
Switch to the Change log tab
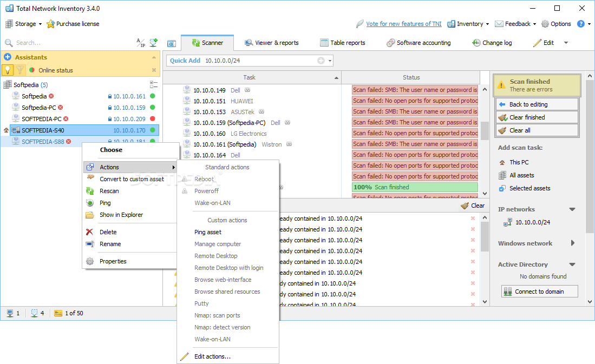click(492, 43)
